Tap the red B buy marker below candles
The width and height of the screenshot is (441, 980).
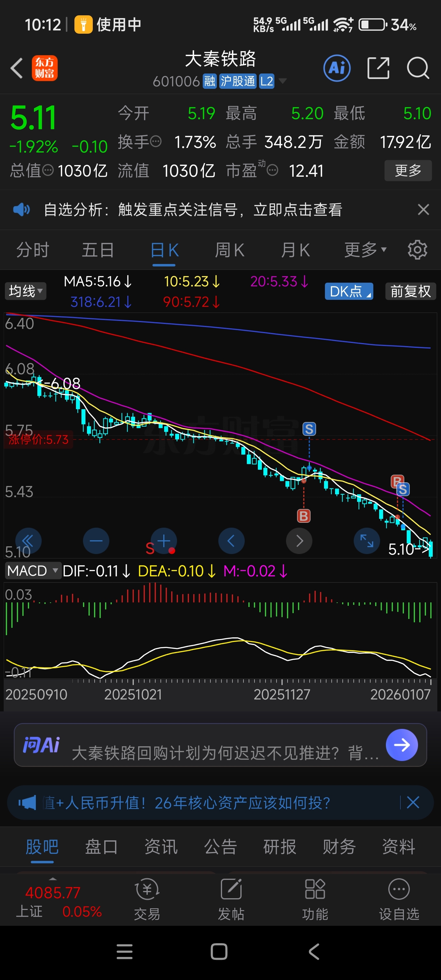[x=303, y=516]
